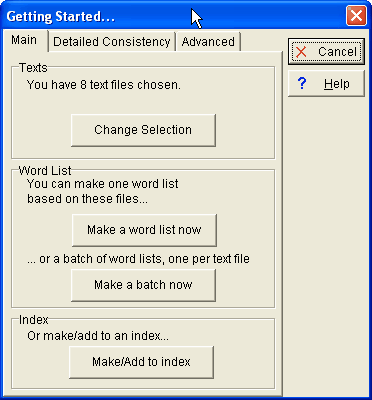
Task: Open the Detailed Consistency tab
Action: click(x=112, y=42)
